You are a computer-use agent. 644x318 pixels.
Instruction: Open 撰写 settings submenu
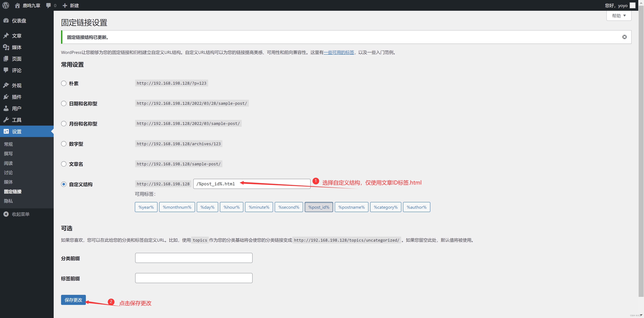[x=8, y=154]
